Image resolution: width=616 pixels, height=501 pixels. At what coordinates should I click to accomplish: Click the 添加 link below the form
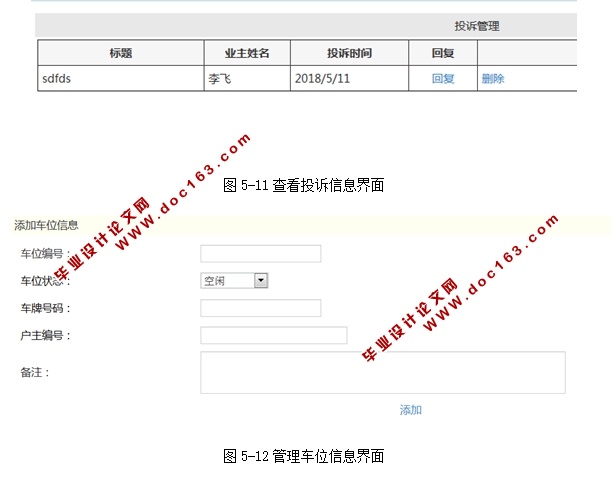[411, 410]
